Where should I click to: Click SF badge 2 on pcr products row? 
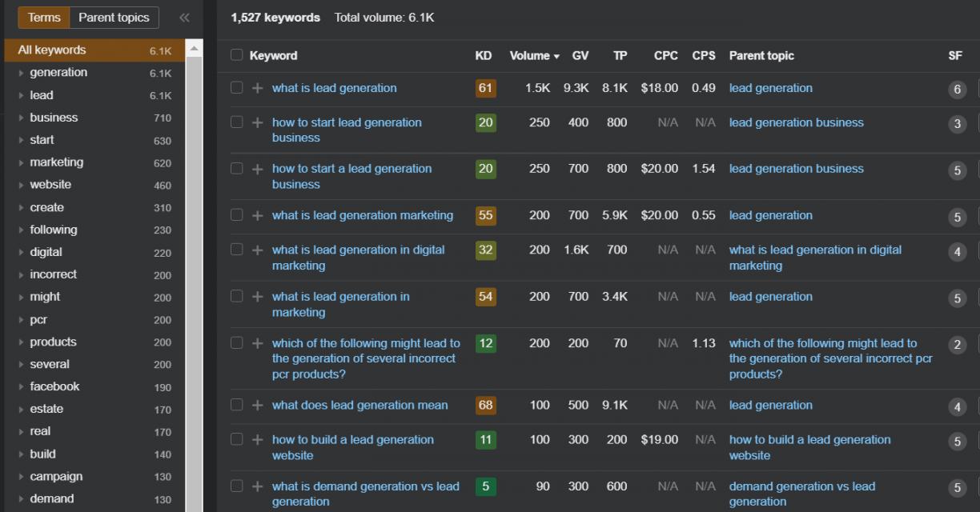[957, 345]
